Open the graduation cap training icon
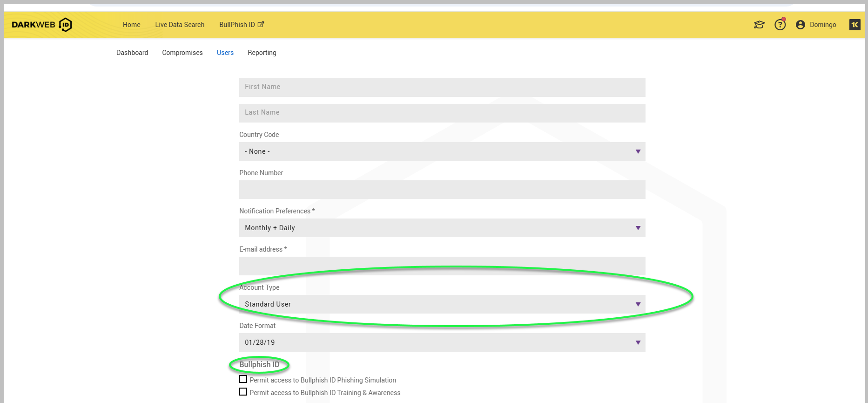The height and width of the screenshot is (403, 868). click(759, 25)
